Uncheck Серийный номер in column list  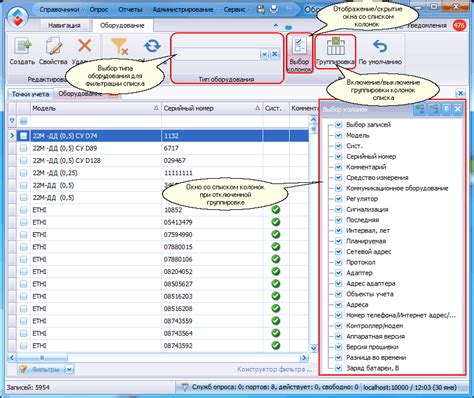(338, 156)
